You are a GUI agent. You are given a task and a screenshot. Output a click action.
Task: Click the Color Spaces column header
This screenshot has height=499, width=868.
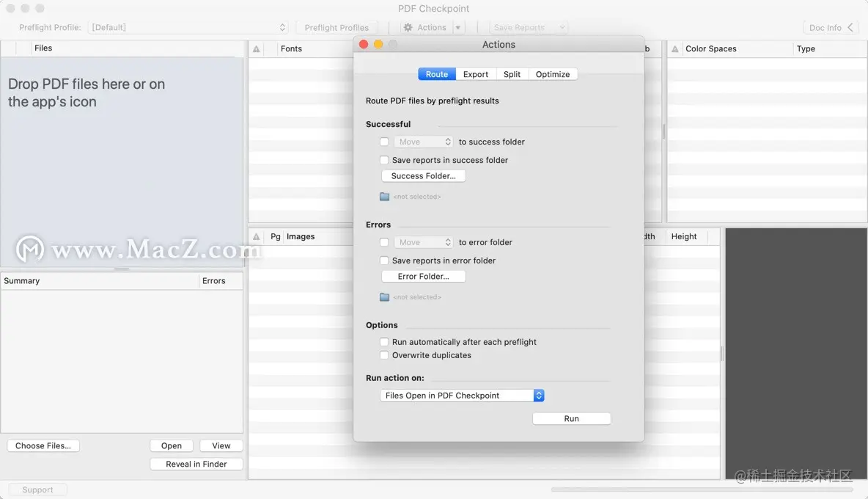711,48
